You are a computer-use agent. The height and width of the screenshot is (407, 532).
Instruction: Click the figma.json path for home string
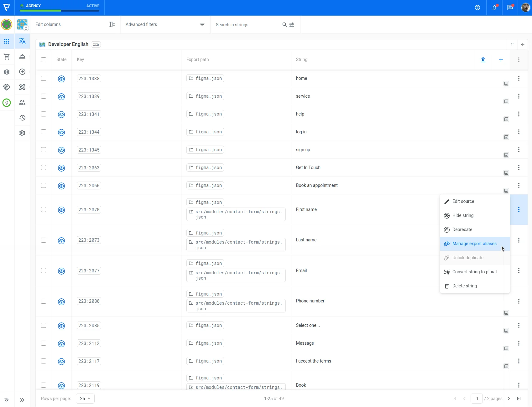click(205, 78)
